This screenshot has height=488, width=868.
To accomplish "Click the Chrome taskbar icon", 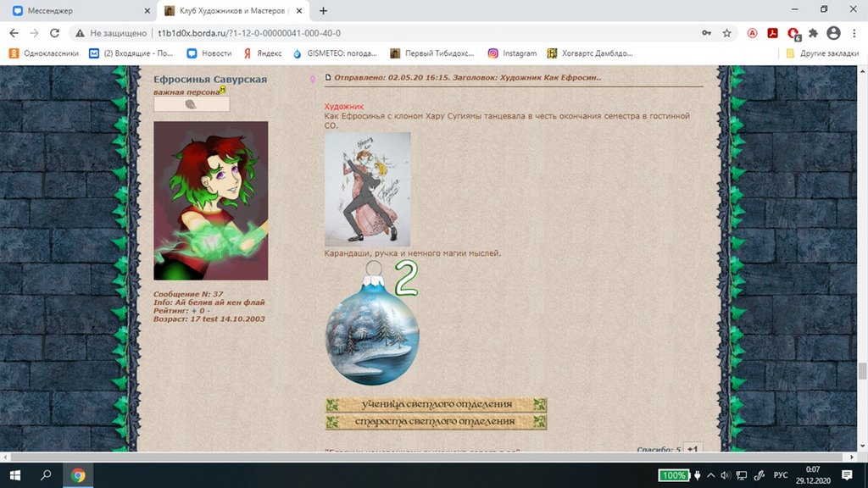I will coord(78,475).
